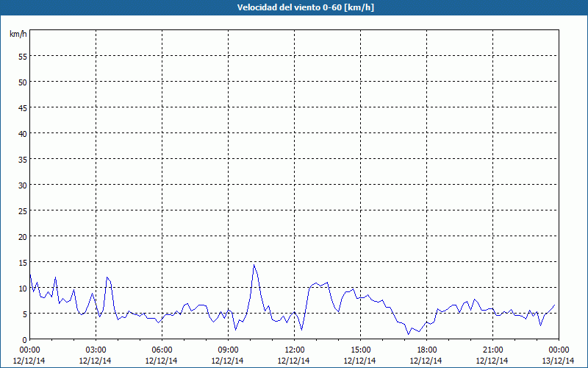Click the 55 value on the vertical axis
588x368 pixels.
(23, 57)
